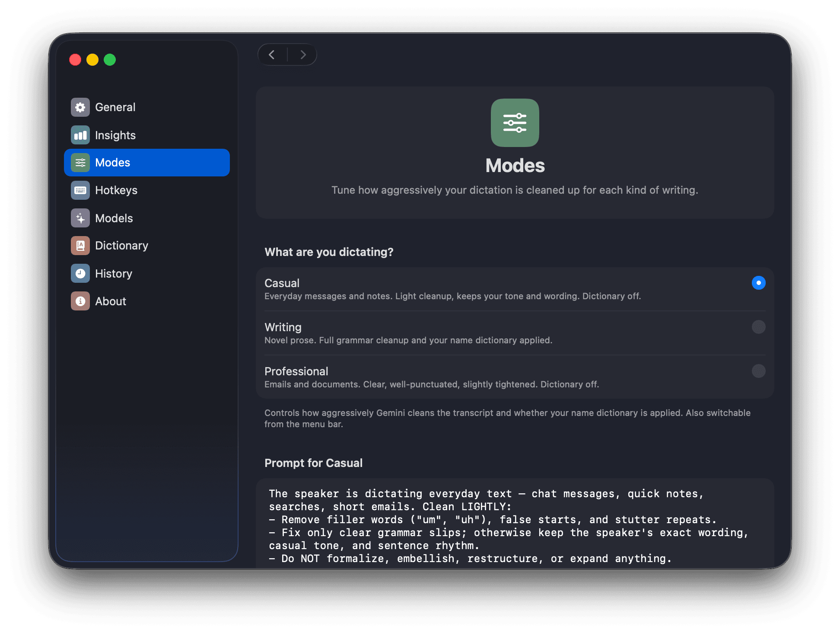Image resolution: width=840 pixels, height=633 pixels.
Task: Open the General settings section
Action: 147,107
